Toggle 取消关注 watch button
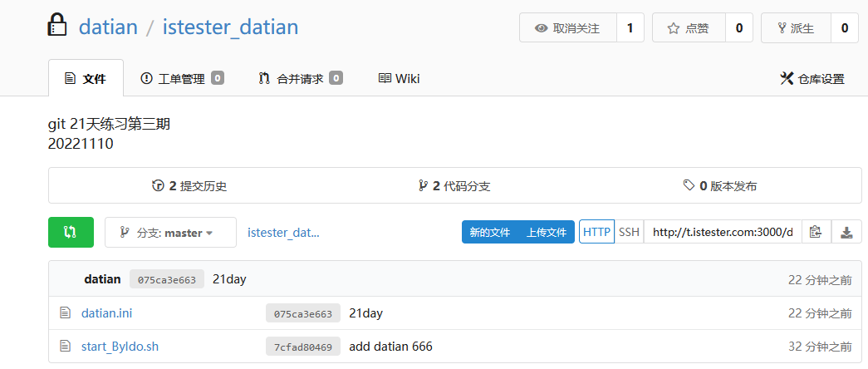 pos(568,27)
